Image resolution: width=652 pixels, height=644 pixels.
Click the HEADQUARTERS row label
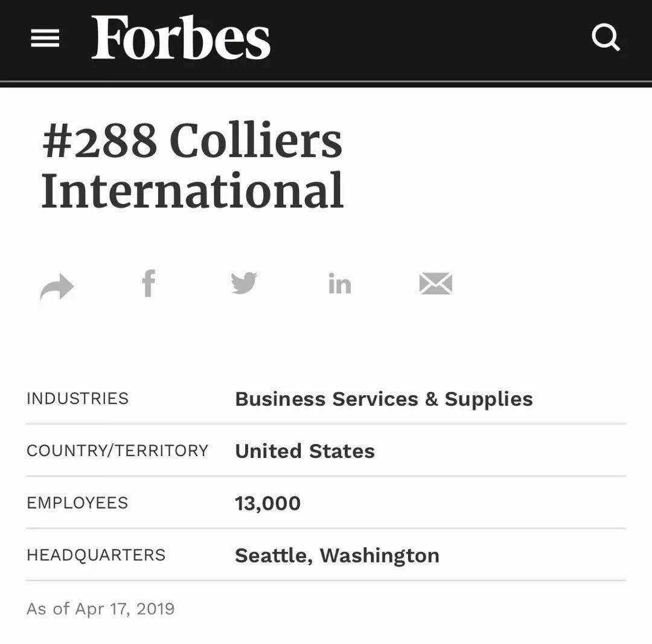click(x=96, y=555)
